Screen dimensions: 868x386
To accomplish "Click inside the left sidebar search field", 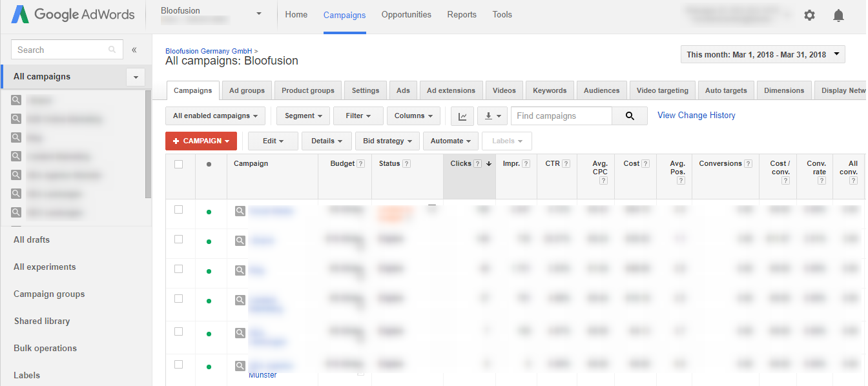I will pyautogui.click(x=61, y=49).
